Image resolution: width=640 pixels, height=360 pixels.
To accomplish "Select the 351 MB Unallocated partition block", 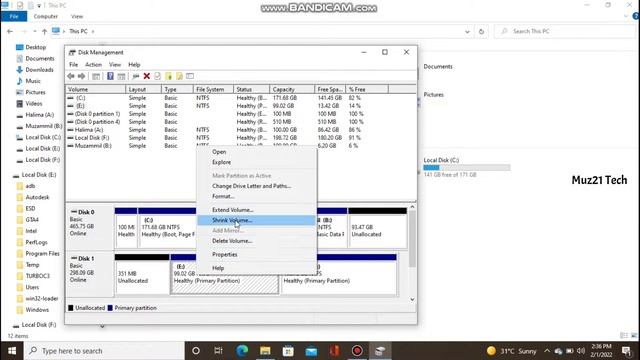I will 142,273.
